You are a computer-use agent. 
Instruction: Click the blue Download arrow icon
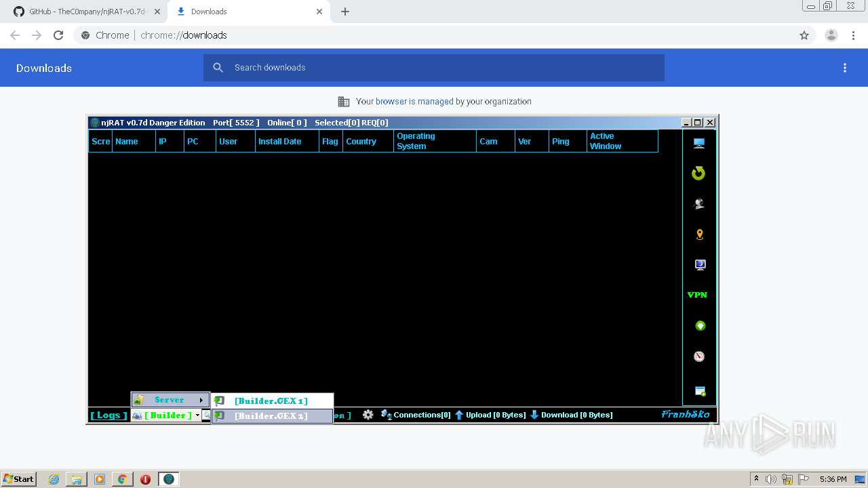tap(534, 415)
